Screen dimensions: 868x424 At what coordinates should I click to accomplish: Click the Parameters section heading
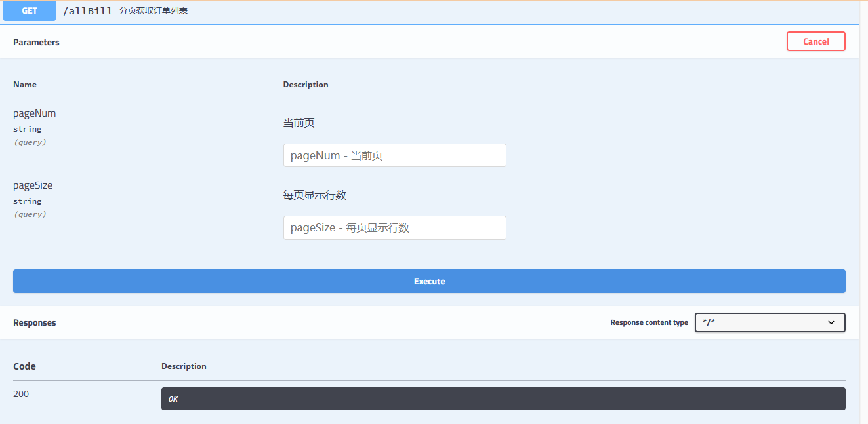(36, 42)
